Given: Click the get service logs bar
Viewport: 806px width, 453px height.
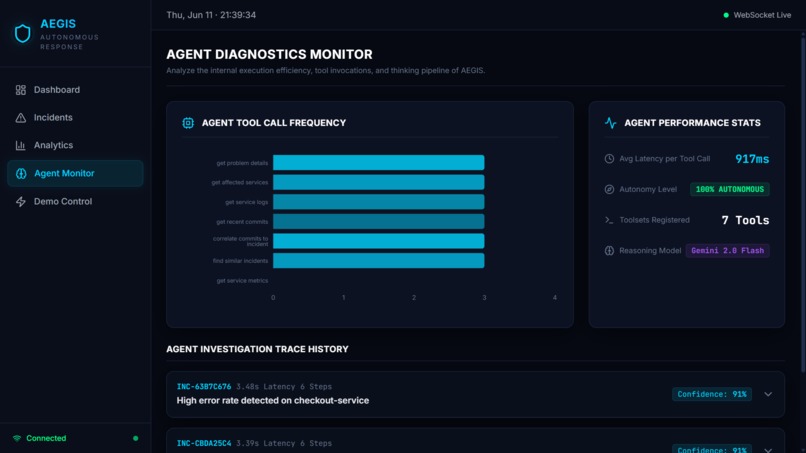Looking at the screenshot, I should pyautogui.click(x=378, y=202).
